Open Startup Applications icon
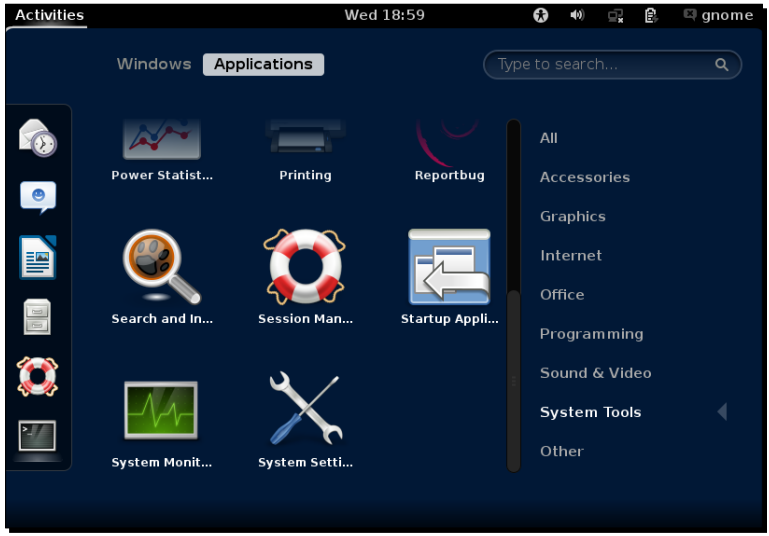The height and width of the screenshot is (536, 769). (x=449, y=267)
